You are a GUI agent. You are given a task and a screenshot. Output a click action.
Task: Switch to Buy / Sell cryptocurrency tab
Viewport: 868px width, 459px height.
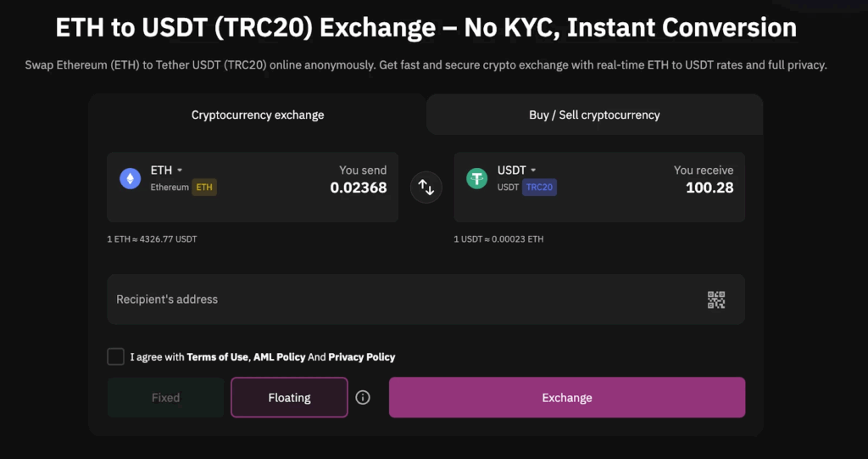tap(594, 115)
